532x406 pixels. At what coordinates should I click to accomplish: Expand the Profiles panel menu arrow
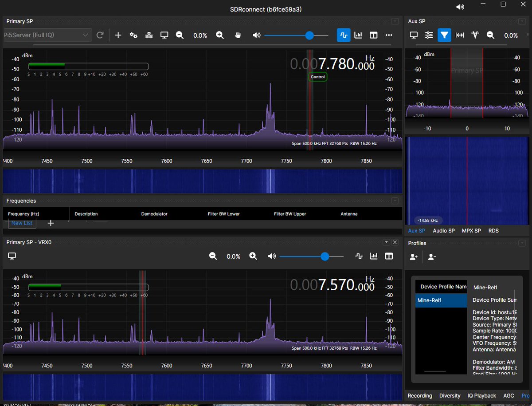tap(523, 243)
